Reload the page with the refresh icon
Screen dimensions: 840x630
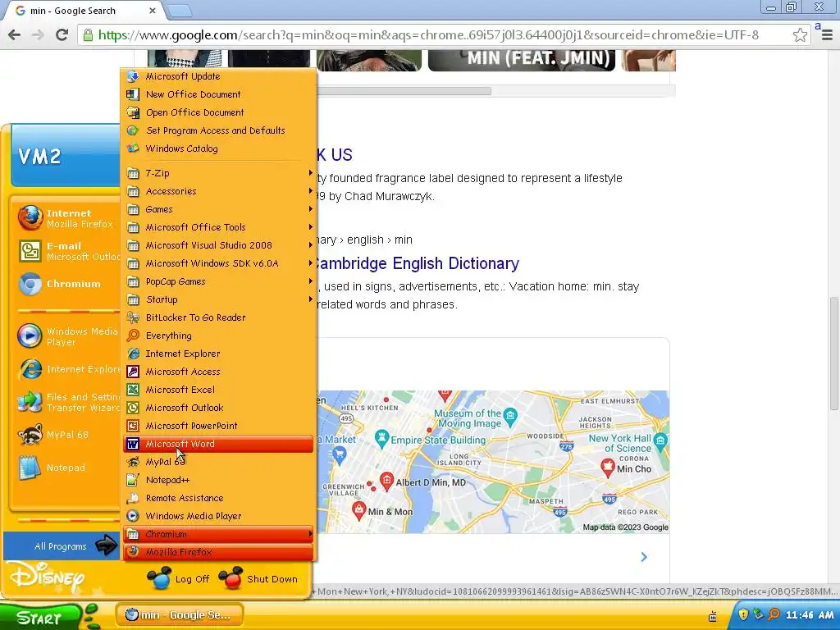62,34
